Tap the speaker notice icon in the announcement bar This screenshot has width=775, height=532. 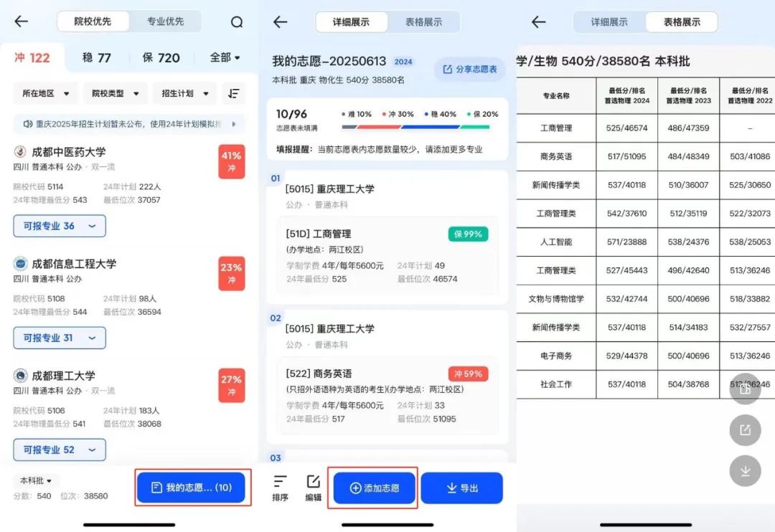[x=28, y=124]
